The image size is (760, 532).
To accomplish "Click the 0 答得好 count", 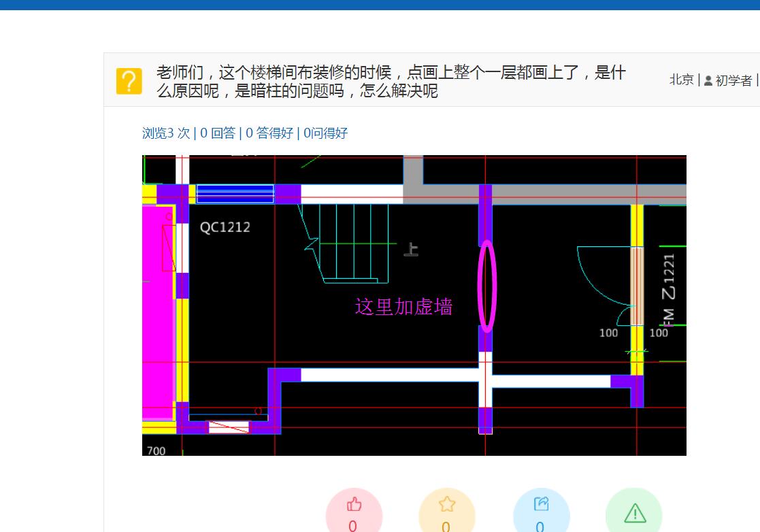I will [x=269, y=133].
